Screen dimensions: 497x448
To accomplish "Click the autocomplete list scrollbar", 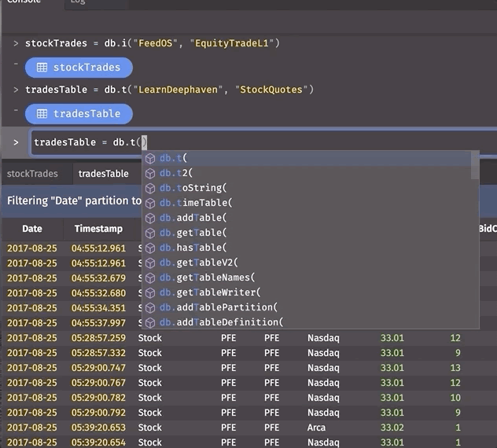I will tap(475, 165).
